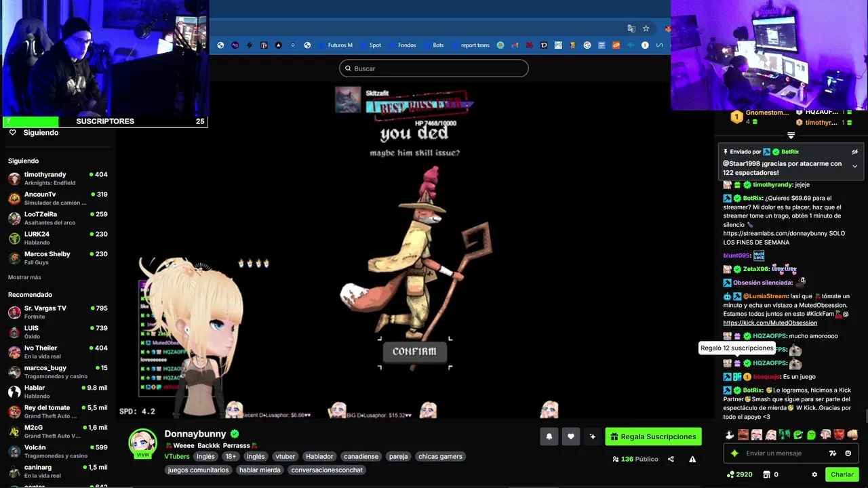Open the Google bookmark icon
868x488 pixels.
click(587, 45)
